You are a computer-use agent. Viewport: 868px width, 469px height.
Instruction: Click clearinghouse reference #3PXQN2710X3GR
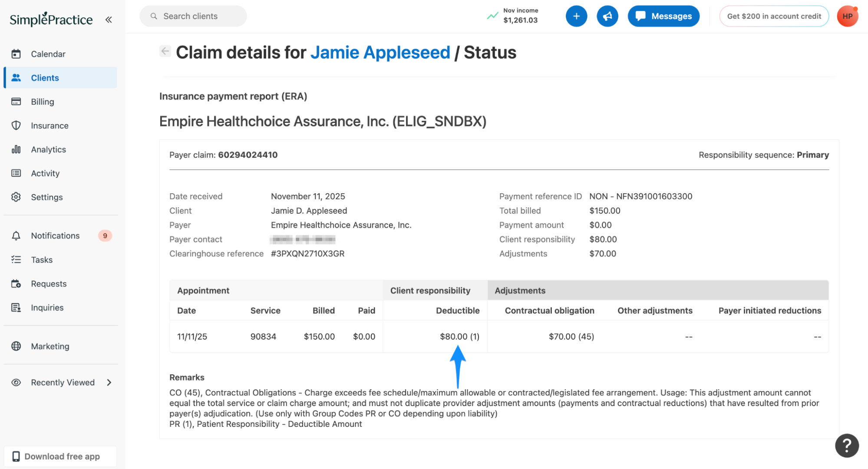click(x=307, y=254)
